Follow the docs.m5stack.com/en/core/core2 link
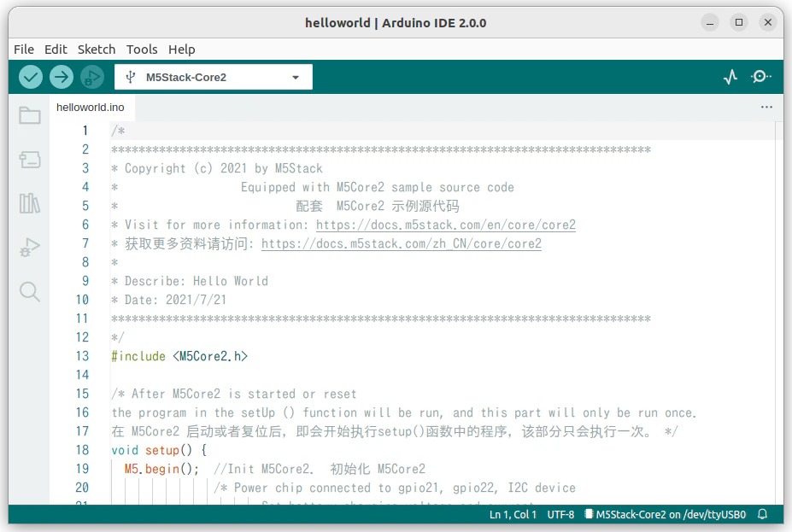Viewport: 792px width, 532px height. 445,225
